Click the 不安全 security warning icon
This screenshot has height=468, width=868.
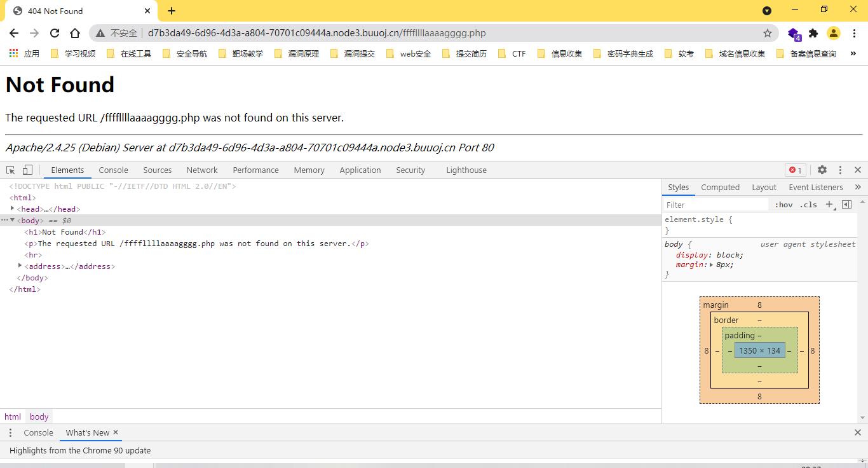click(100, 33)
